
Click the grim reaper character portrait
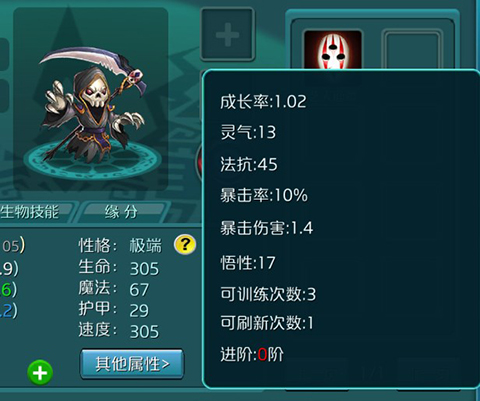[91, 100]
